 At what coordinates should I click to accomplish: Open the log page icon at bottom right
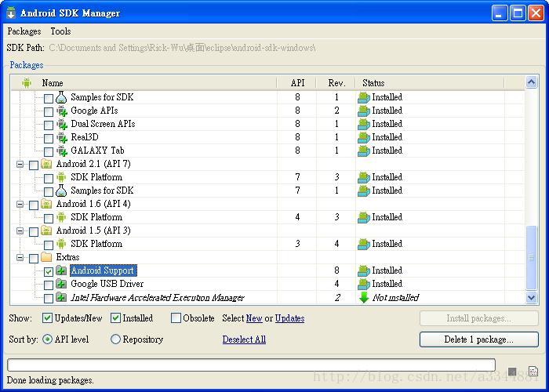pos(533,372)
